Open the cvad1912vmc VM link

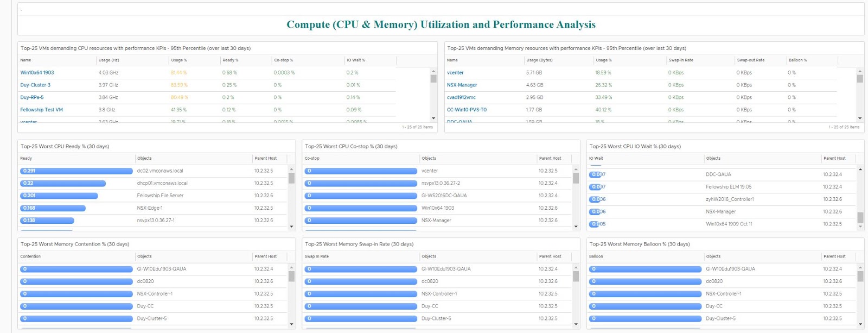pyautogui.click(x=461, y=98)
